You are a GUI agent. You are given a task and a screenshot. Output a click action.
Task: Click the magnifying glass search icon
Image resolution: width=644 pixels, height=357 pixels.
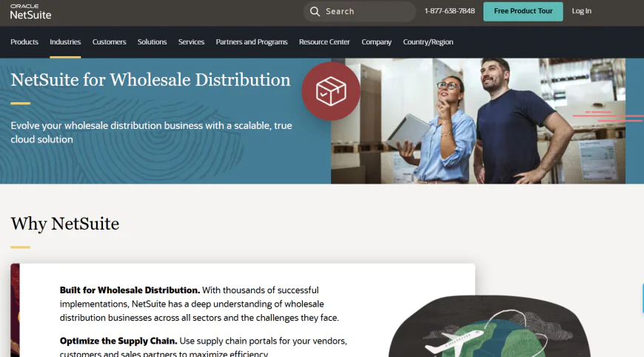[315, 12]
